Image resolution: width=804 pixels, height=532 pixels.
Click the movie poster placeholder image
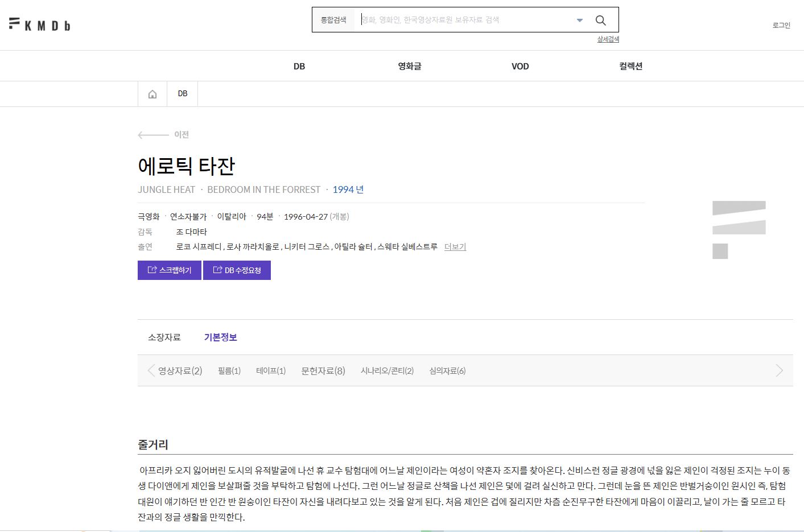pos(739,229)
